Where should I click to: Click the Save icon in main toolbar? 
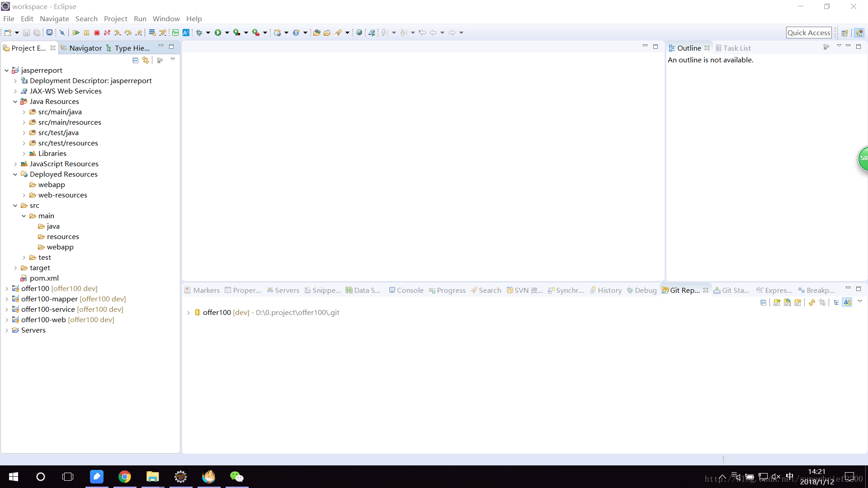point(26,33)
